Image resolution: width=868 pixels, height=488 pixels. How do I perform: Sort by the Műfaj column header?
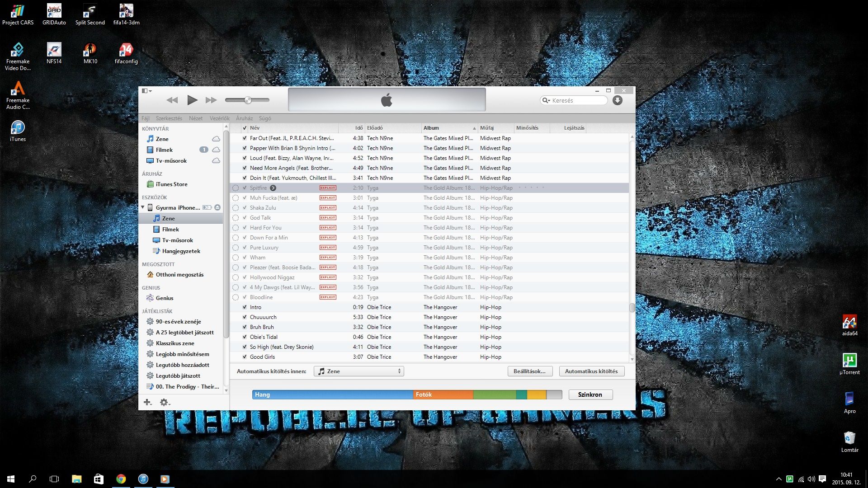496,128
